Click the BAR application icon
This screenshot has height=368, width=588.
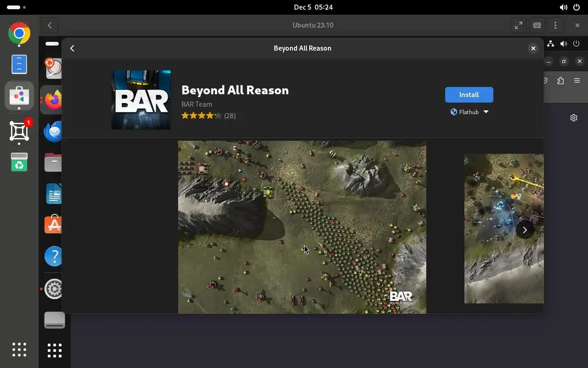click(141, 100)
